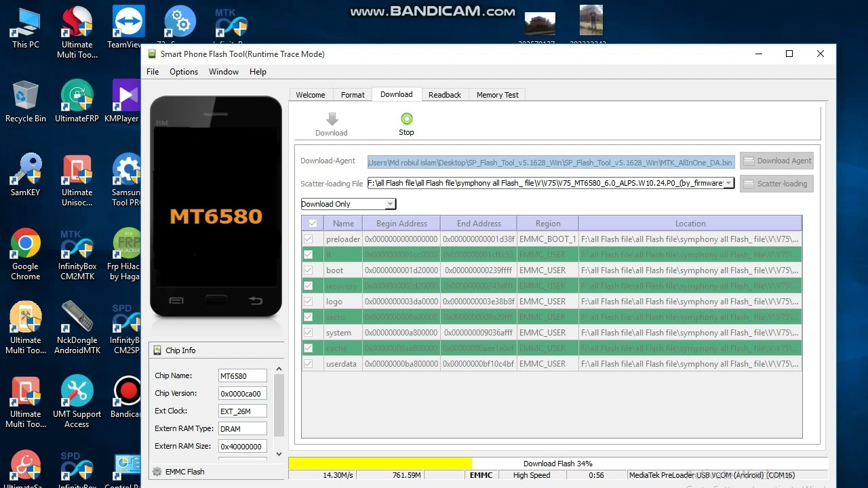Open TeamViewer desktop shortcut
This screenshot has width=868, height=488.
coord(125,28)
